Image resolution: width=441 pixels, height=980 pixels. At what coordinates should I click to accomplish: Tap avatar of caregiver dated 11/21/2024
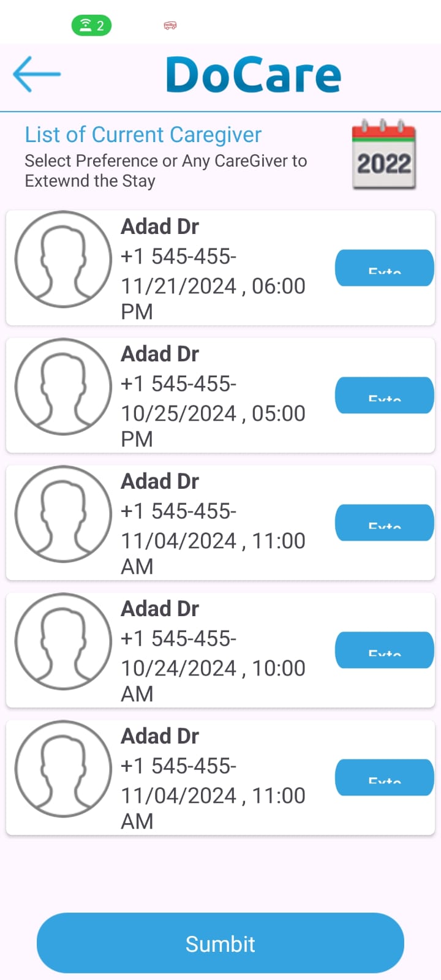point(63,259)
